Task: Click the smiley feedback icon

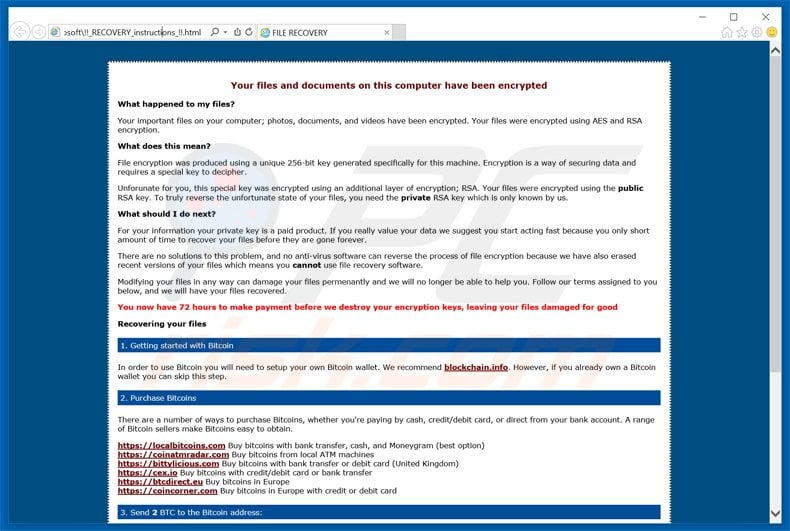Action: [772, 32]
